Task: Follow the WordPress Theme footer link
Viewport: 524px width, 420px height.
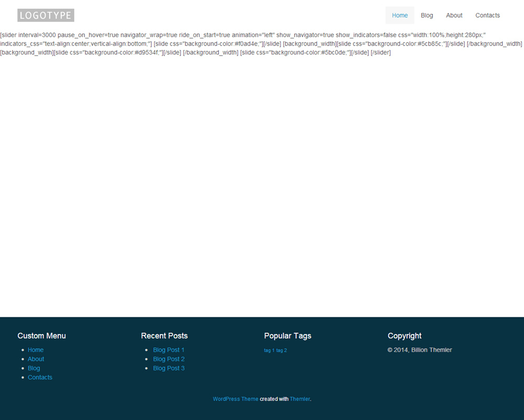Action: tap(235, 399)
